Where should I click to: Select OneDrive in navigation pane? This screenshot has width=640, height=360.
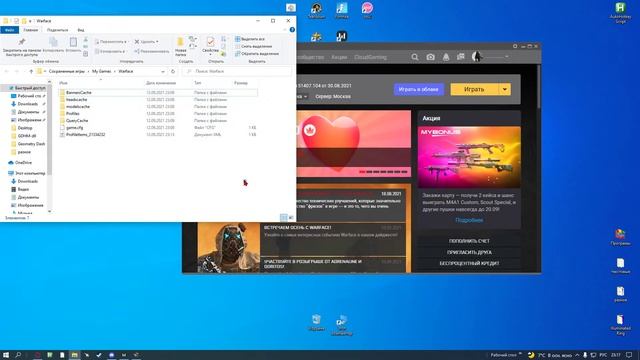point(23,162)
